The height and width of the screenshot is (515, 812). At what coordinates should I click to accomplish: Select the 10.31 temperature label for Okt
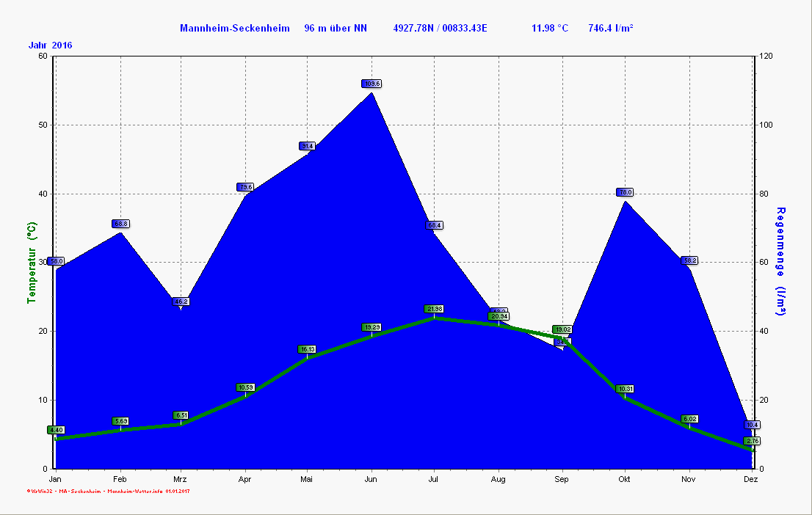(x=625, y=389)
